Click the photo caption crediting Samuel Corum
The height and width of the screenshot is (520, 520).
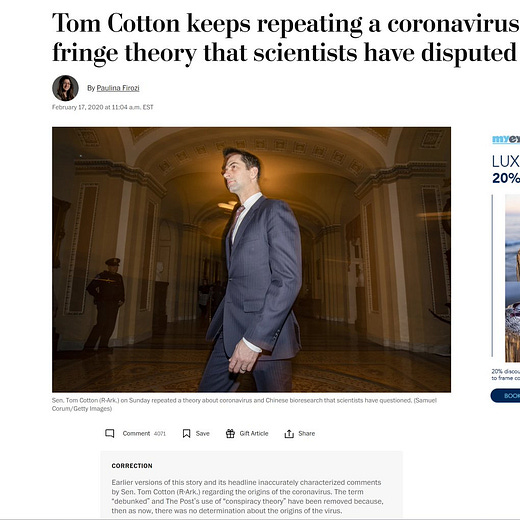click(x=244, y=404)
